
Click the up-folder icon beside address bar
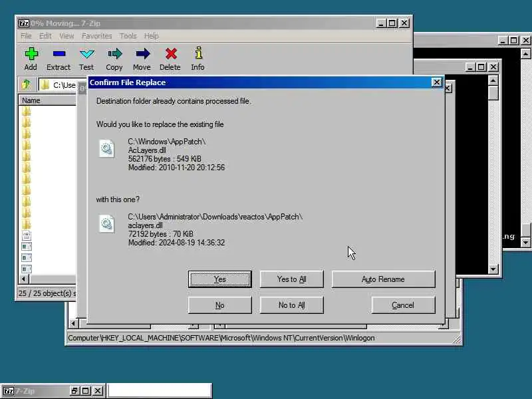click(26, 84)
